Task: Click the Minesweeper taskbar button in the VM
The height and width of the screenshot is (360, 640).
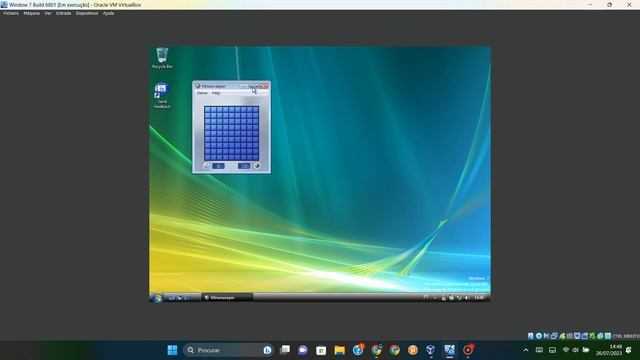Action: [227, 298]
